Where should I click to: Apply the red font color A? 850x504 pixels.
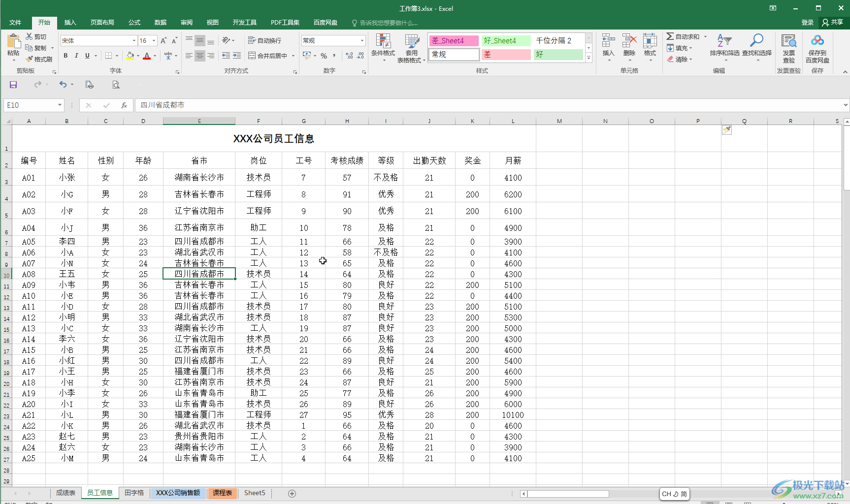[x=147, y=56]
